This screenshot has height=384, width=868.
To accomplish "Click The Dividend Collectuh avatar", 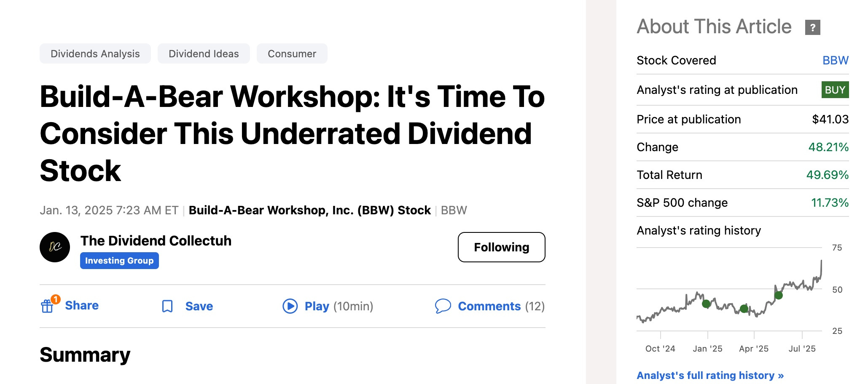I will pos(55,247).
